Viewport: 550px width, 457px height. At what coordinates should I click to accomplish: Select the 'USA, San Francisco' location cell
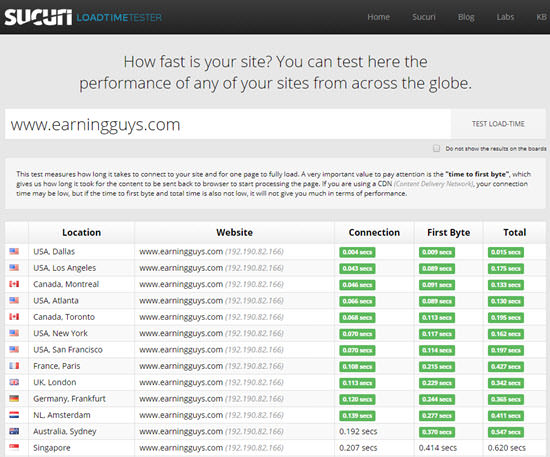tap(81, 350)
